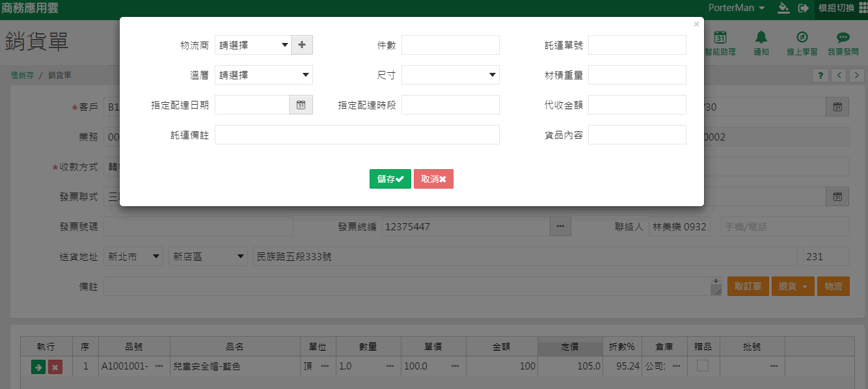
Task: Click green arrow execute icon in row 1
Action: (38, 367)
